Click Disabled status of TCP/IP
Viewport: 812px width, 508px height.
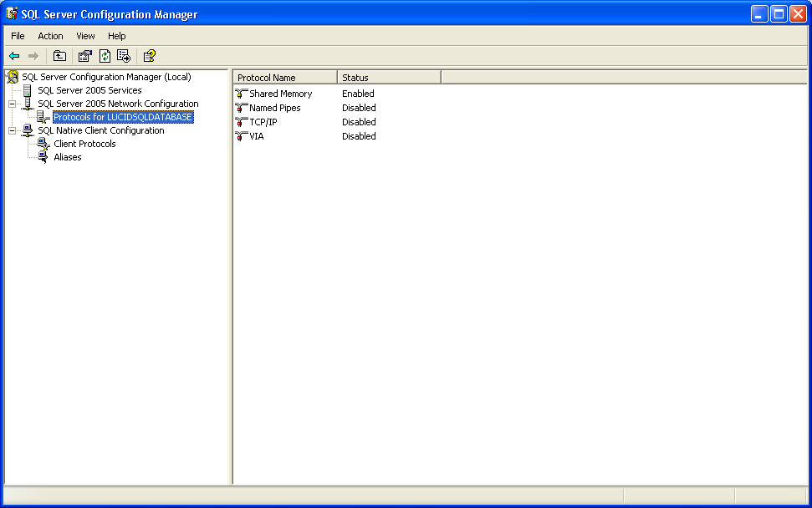point(359,122)
